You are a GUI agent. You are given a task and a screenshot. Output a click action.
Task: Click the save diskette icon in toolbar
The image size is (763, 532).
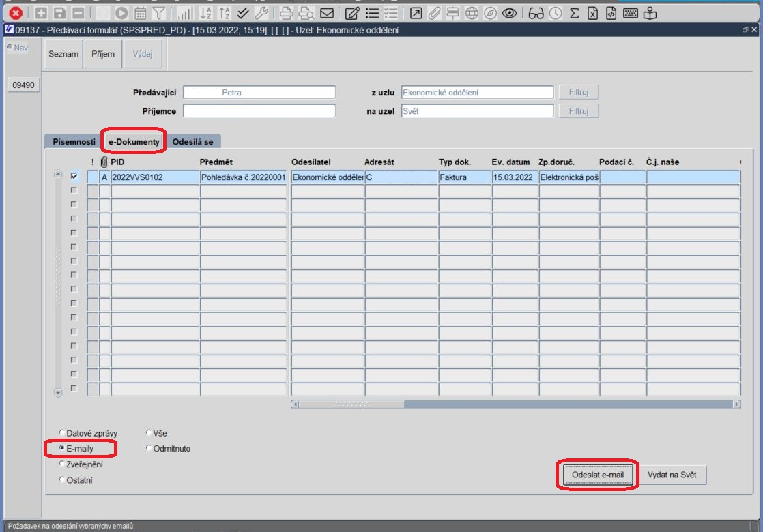coord(59,13)
